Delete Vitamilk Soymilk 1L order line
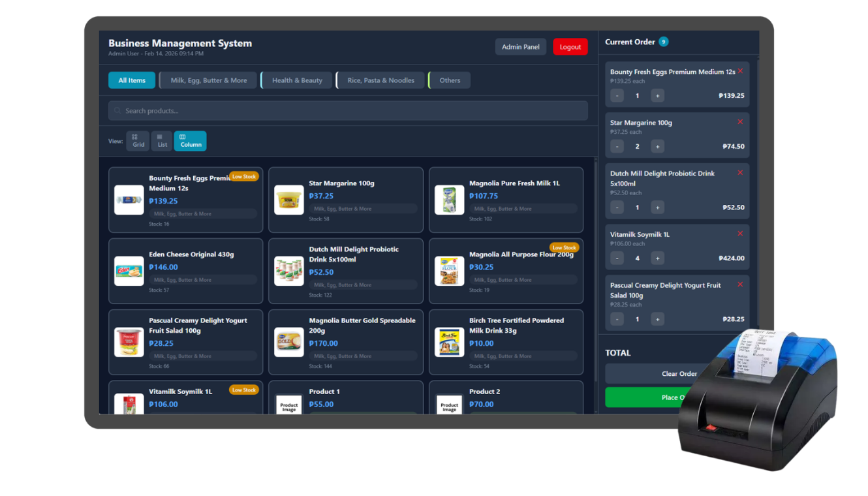Image resolution: width=868 pixels, height=496 pixels. 740,234
